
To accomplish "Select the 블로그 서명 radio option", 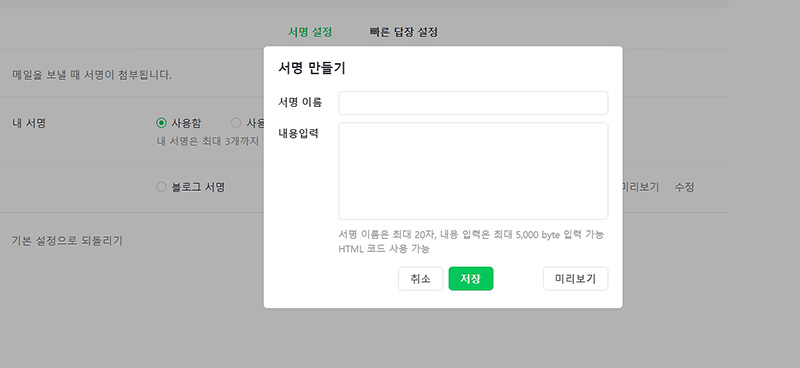I will (161, 187).
